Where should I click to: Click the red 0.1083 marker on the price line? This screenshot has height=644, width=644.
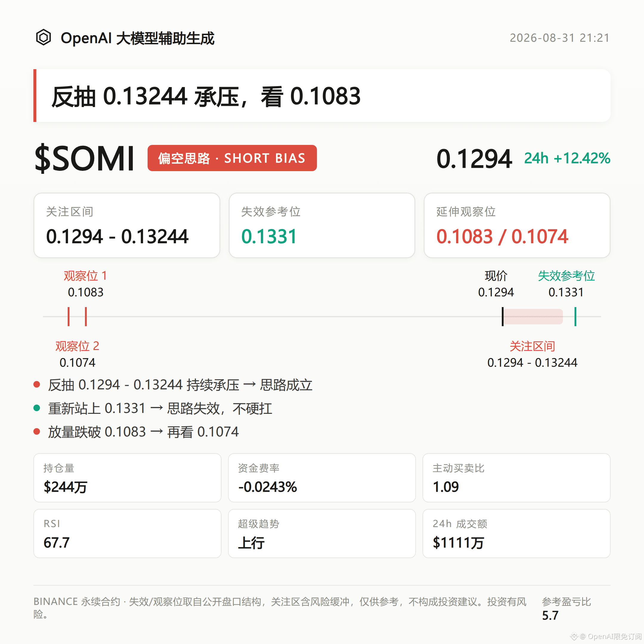point(86,317)
